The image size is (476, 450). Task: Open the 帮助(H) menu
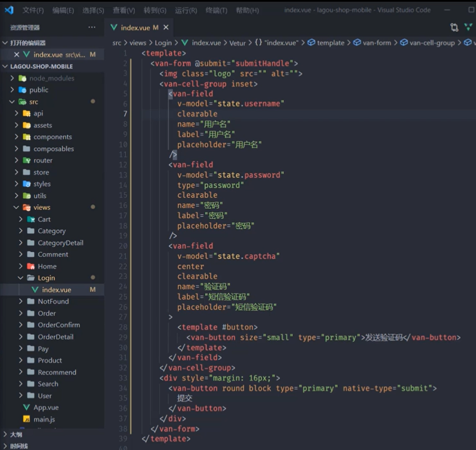[x=248, y=10]
